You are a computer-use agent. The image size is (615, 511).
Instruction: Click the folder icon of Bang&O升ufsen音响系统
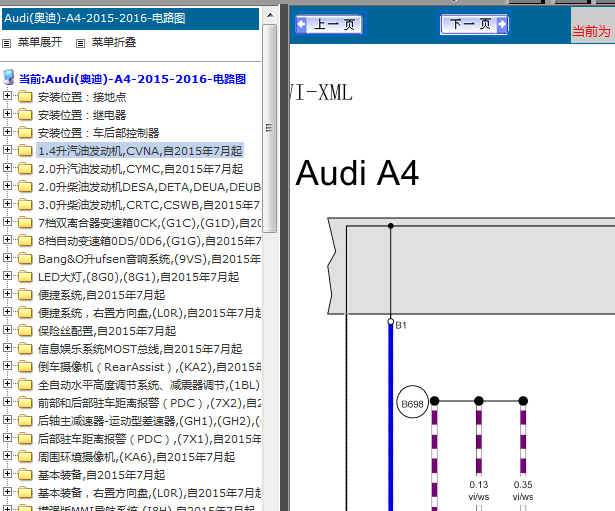pos(25,259)
